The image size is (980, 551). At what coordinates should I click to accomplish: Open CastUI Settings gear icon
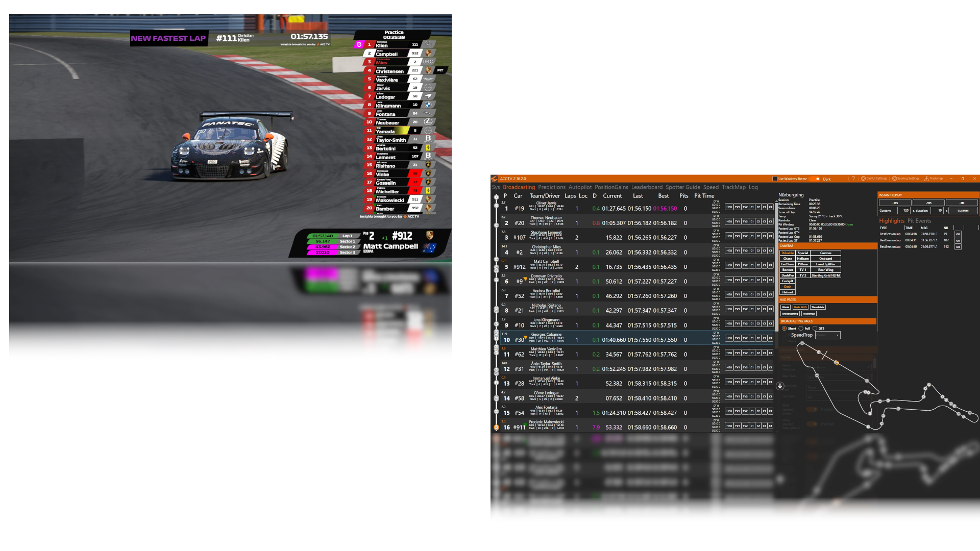point(863,179)
